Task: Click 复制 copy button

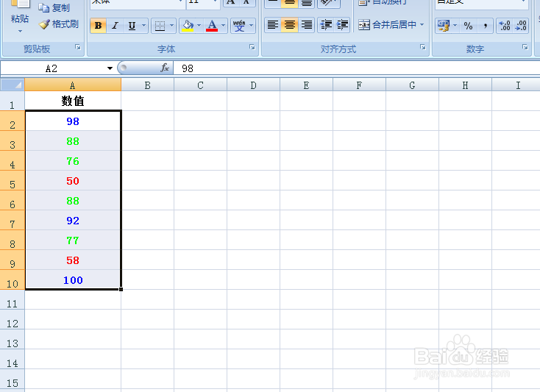Action: pyautogui.click(x=54, y=7)
